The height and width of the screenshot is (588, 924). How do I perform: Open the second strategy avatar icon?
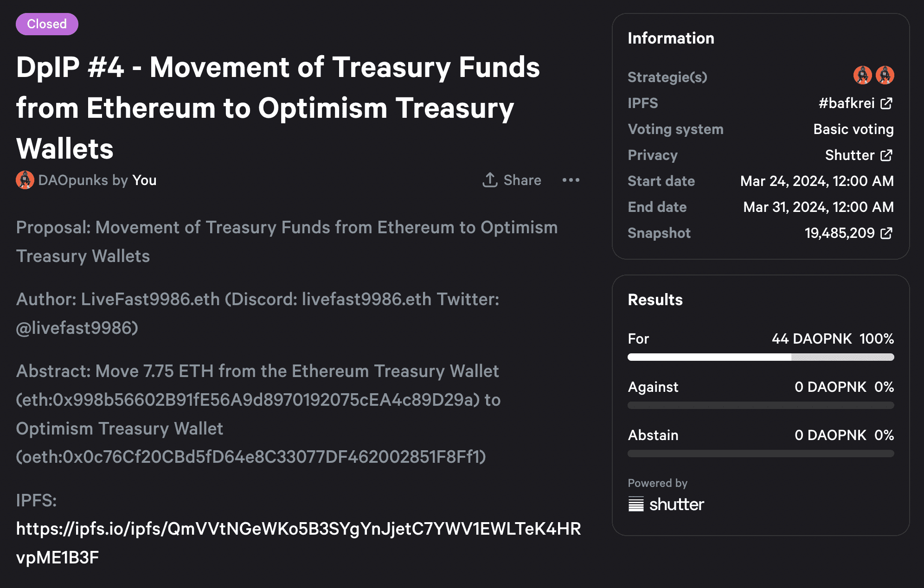click(x=885, y=75)
